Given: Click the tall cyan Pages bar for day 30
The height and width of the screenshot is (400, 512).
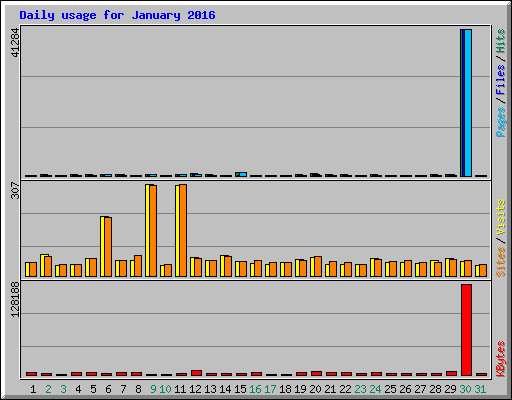Looking at the screenshot, I should click(x=468, y=103).
